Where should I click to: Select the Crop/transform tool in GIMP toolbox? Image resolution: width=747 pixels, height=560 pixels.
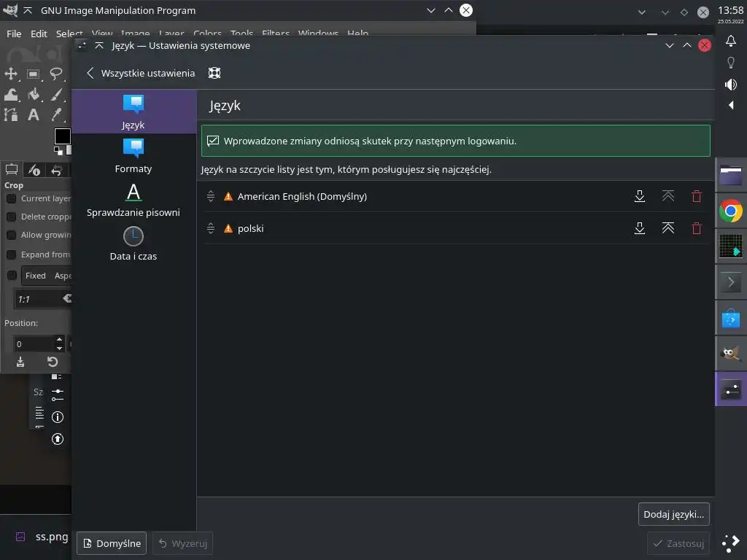(x=10, y=94)
